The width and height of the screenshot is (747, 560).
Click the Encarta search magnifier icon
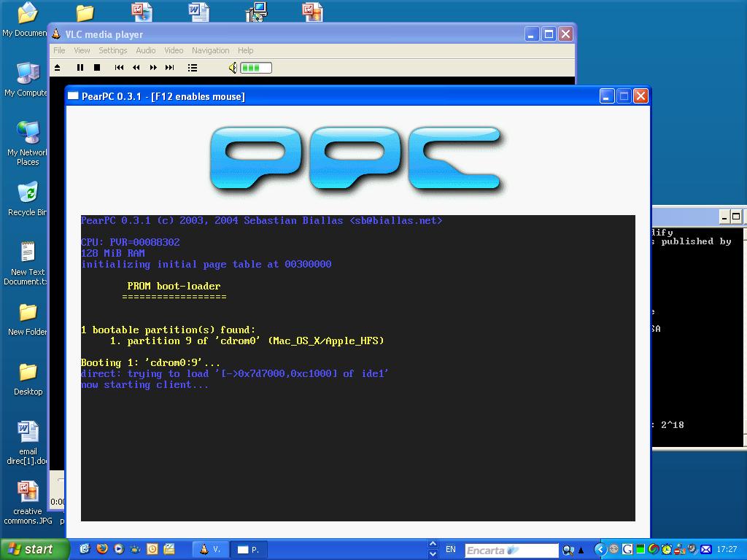tap(568, 551)
